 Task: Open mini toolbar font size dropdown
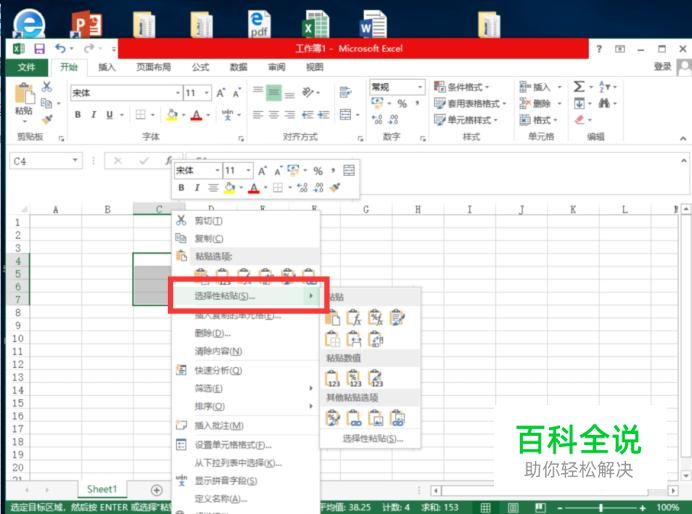pyautogui.click(x=248, y=170)
